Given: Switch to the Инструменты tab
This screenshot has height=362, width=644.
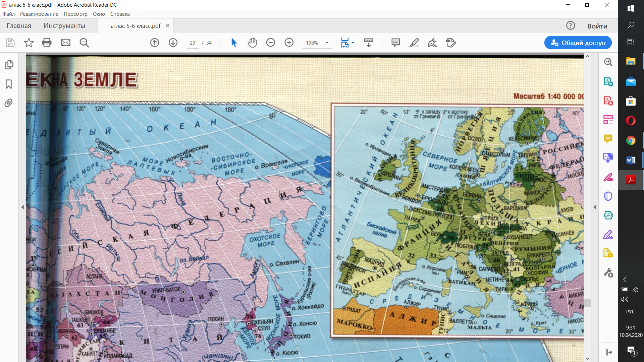Looking at the screenshot, I should [64, 26].
